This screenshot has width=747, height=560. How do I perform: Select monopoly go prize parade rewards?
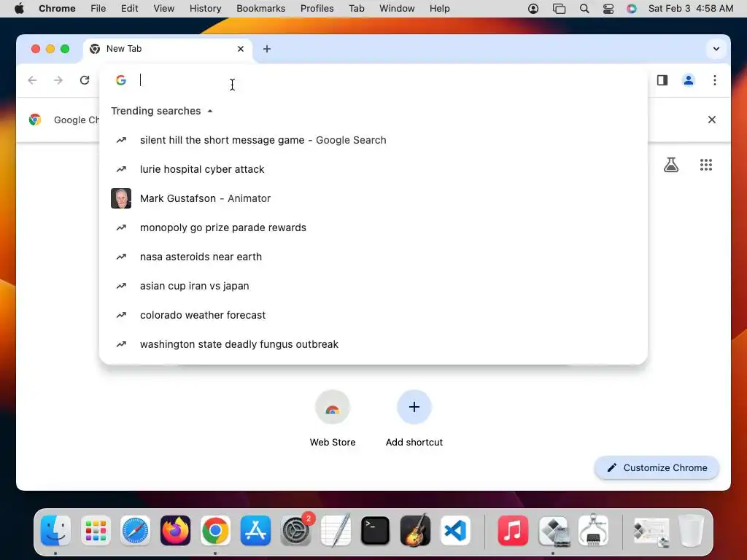pos(373,227)
